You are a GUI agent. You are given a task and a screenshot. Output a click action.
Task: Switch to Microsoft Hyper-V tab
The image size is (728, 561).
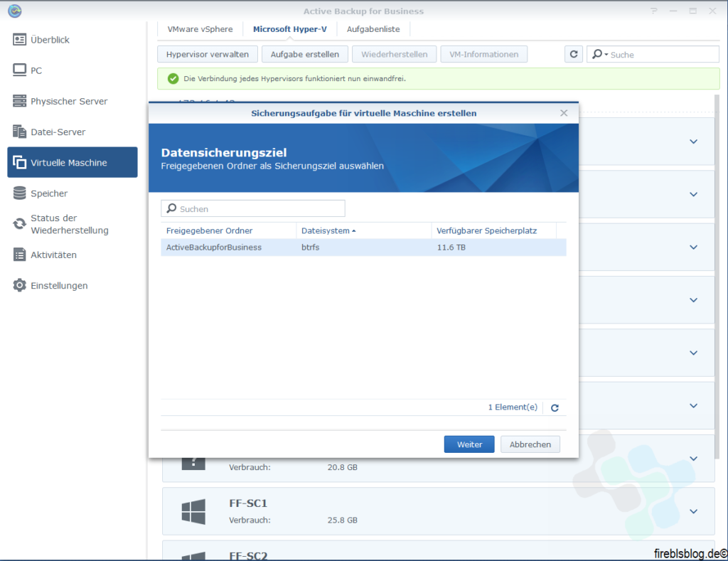290,29
